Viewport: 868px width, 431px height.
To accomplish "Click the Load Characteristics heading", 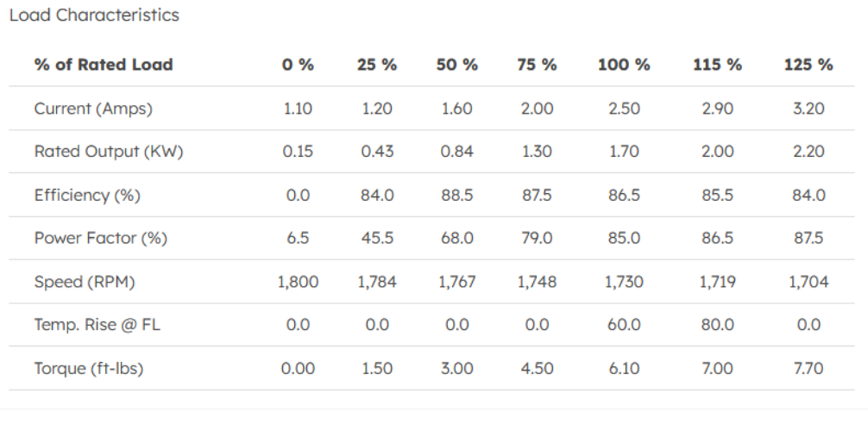I will point(94,16).
